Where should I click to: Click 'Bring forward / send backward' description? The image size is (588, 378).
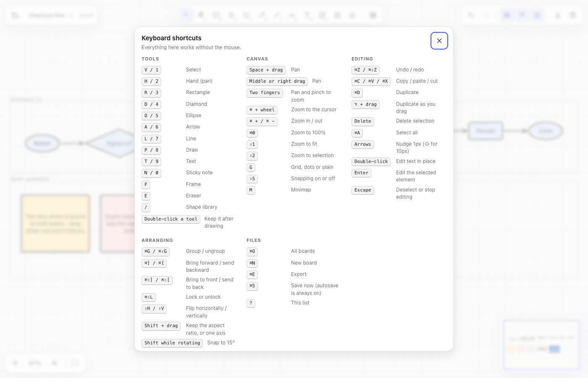coord(210,266)
